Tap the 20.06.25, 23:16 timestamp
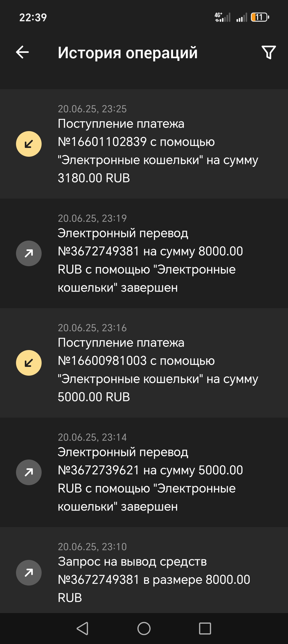288x644 pixels. point(92,328)
